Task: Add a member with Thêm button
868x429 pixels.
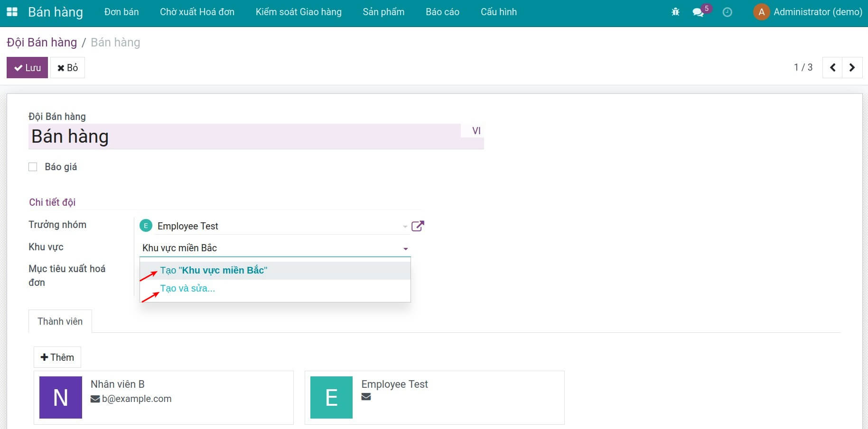Action: tap(57, 357)
